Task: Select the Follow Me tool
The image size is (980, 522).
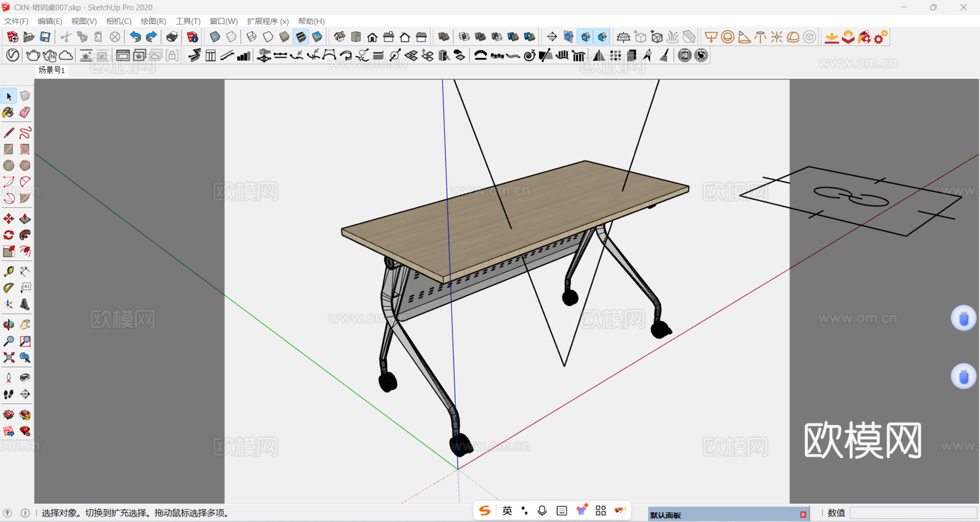Action: 25,235
